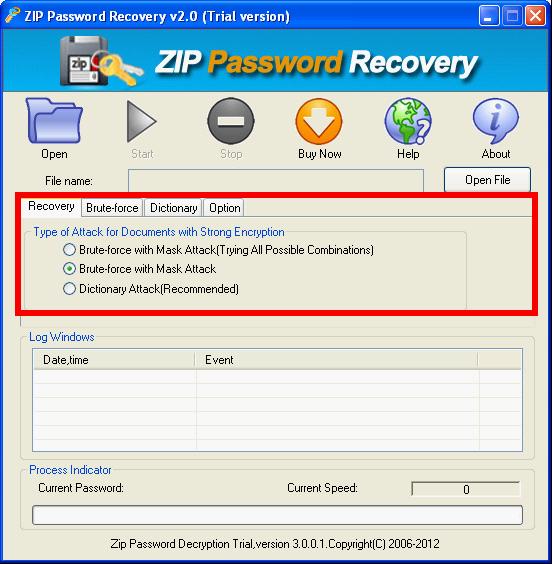This screenshot has width=552, height=564.
Task: Open the Buy Now orange download icon
Action: (x=319, y=121)
